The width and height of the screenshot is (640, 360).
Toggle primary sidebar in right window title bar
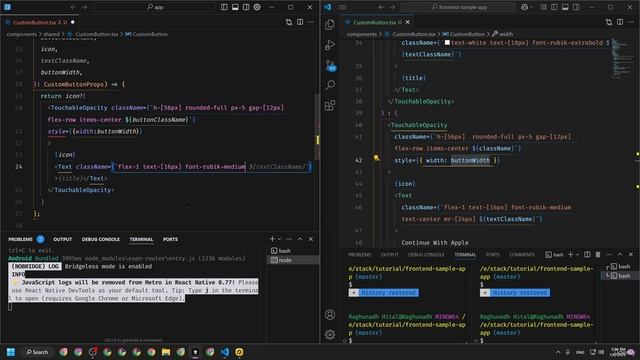coord(554,7)
